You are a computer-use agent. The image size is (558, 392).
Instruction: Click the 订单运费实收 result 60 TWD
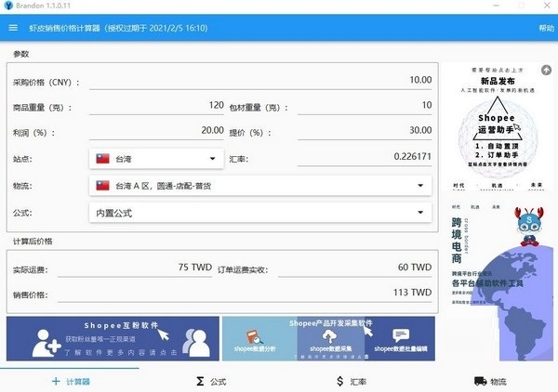click(355, 268)
